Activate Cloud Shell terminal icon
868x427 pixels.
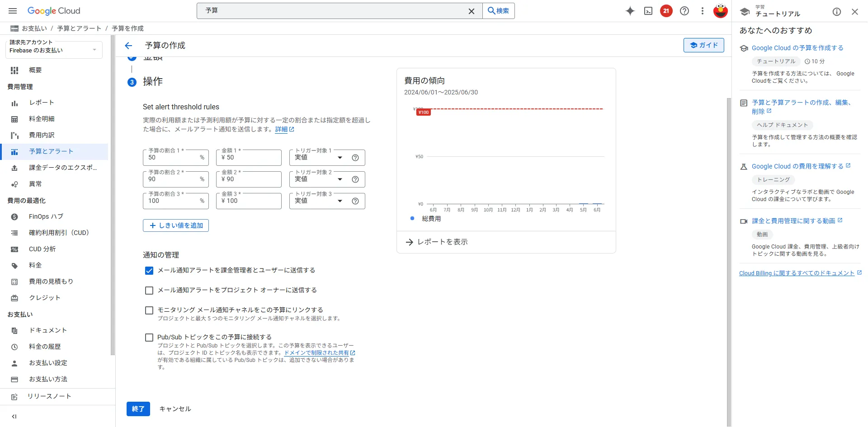click(648, 11)
